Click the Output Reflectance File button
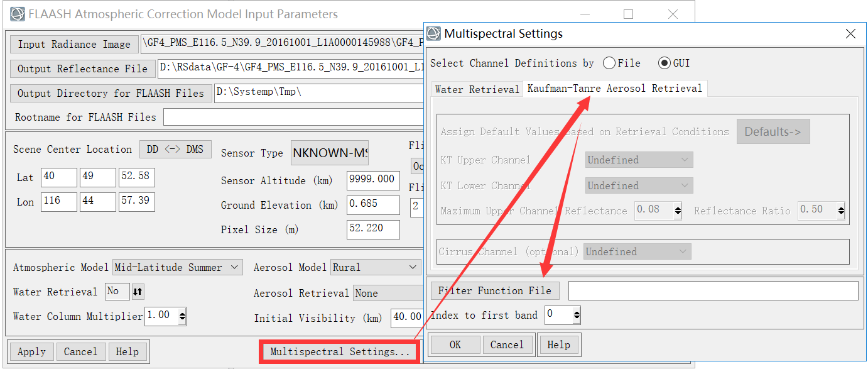868x369 pixels. click(x=82, y=69)
